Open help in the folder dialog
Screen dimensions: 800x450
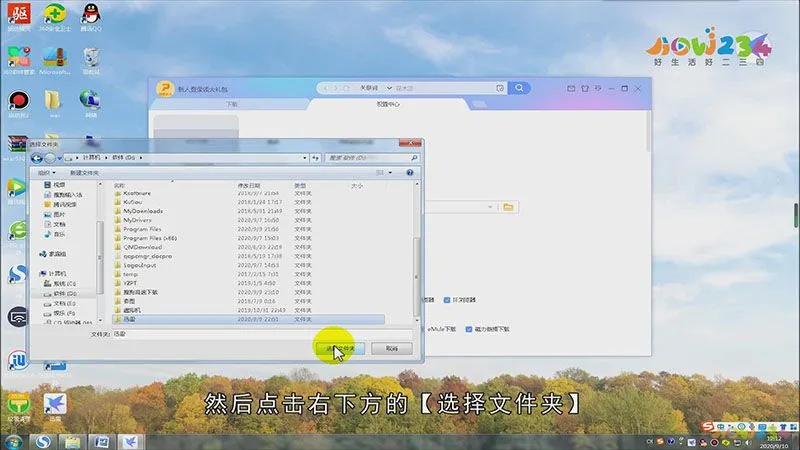[x=410, y=173]
